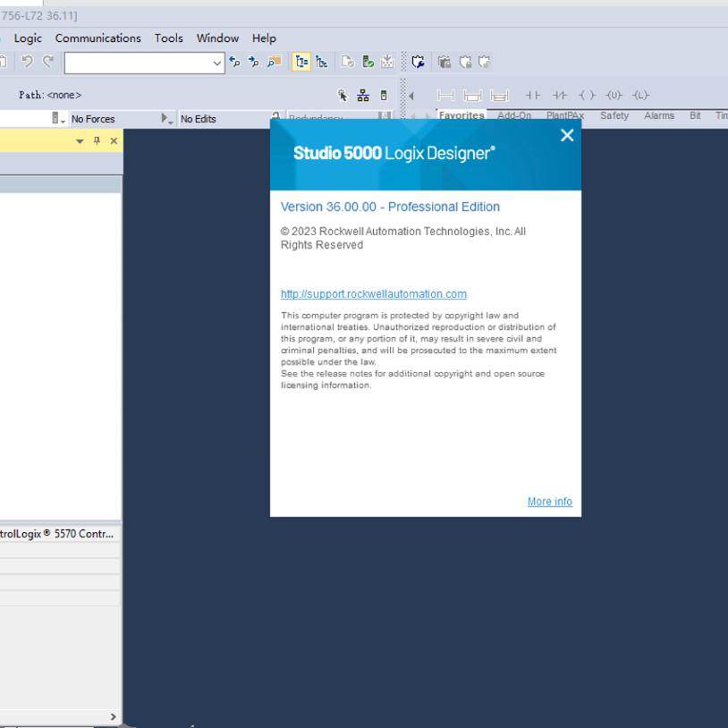Image resolution: width=728 pixels, height=728 pixels.
Task: Insert Output Latch (OTL) coil
Action: [640, 95]
